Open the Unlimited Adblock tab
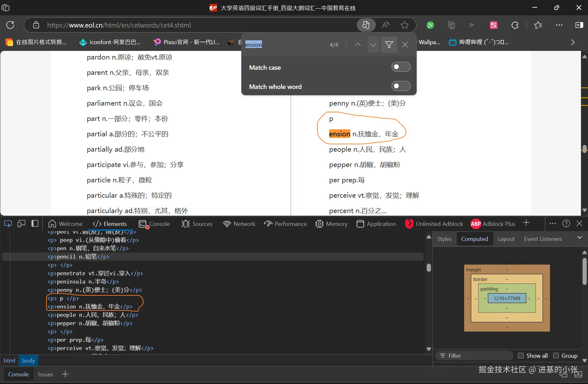 (x=434, y=224)
